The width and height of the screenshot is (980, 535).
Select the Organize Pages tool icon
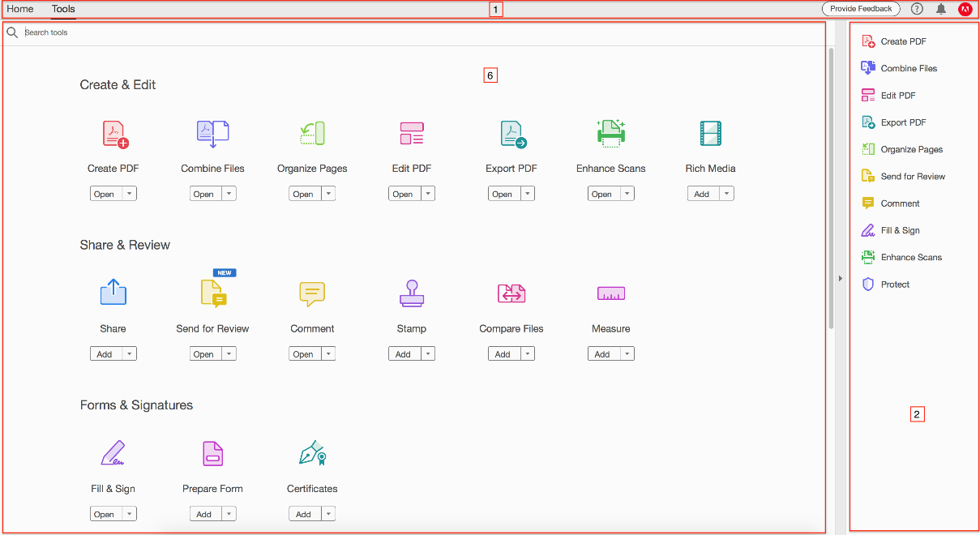311,133
